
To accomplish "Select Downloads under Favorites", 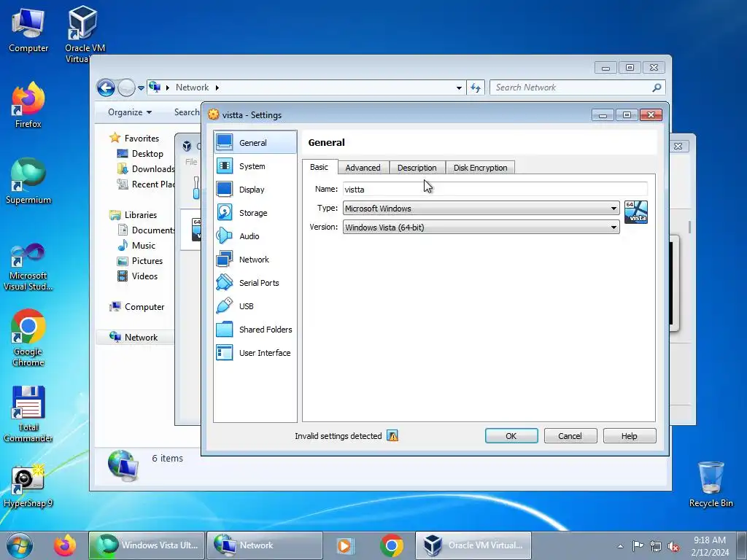I will click(146, 169).
